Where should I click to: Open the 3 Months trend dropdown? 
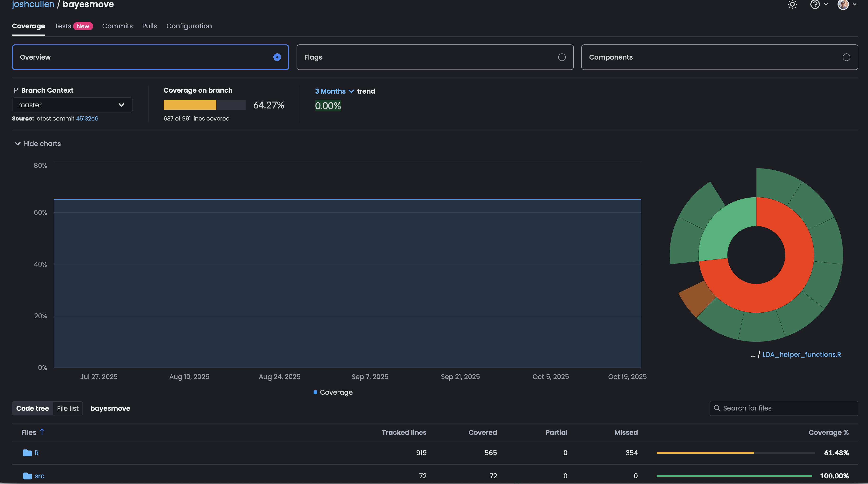[x=334, y=91]
